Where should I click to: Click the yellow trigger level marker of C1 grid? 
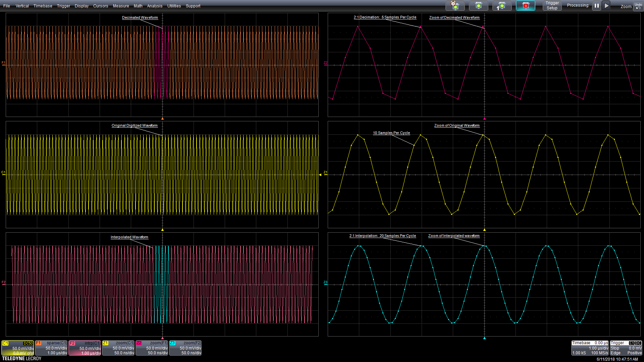point(320,175)
